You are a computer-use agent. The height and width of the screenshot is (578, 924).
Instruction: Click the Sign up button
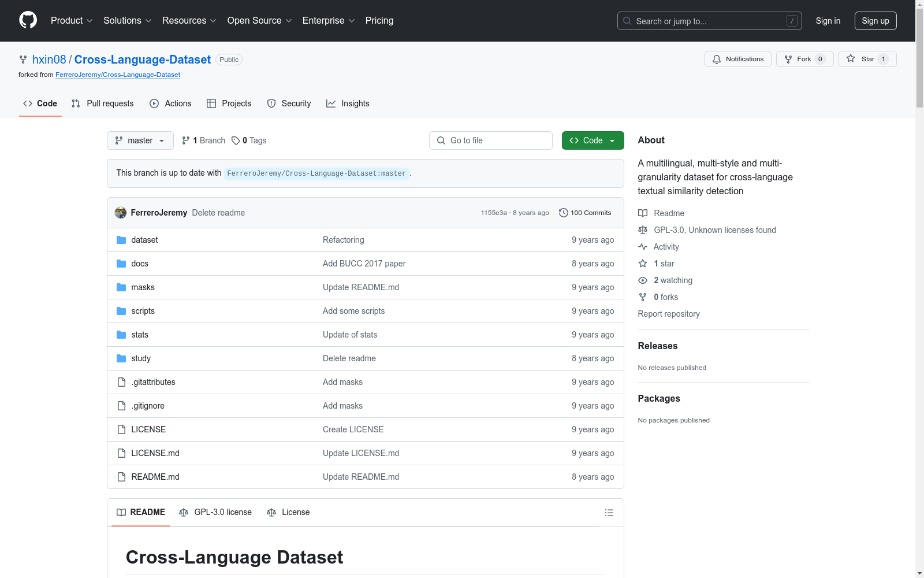click(875, 21)
